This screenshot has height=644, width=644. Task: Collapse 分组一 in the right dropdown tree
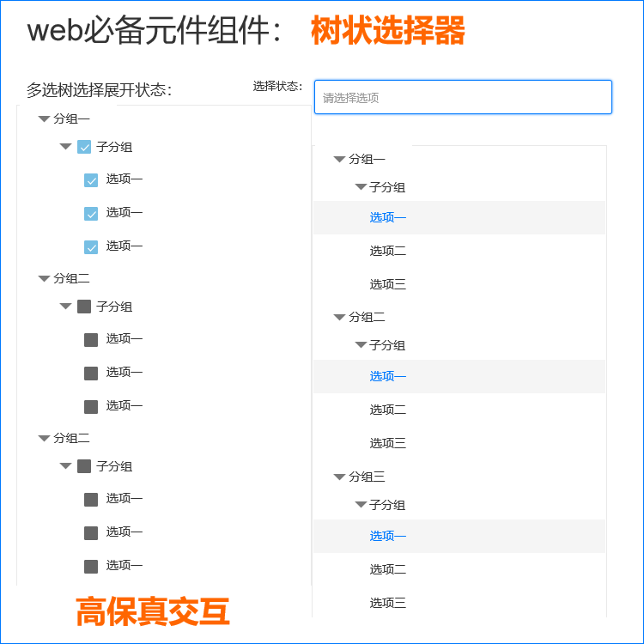pyautogui.click(x=339, y=159)
